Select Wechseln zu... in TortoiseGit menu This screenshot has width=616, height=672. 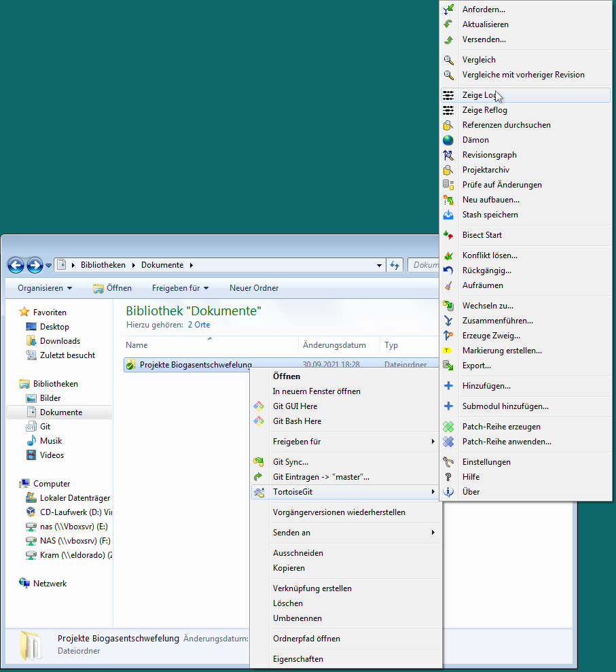[x=526, y=306]
